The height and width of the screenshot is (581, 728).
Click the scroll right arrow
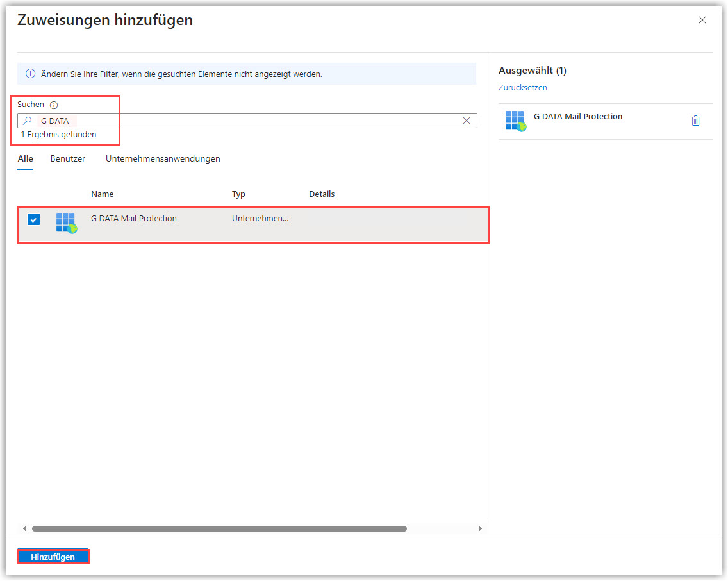[480, 529]
